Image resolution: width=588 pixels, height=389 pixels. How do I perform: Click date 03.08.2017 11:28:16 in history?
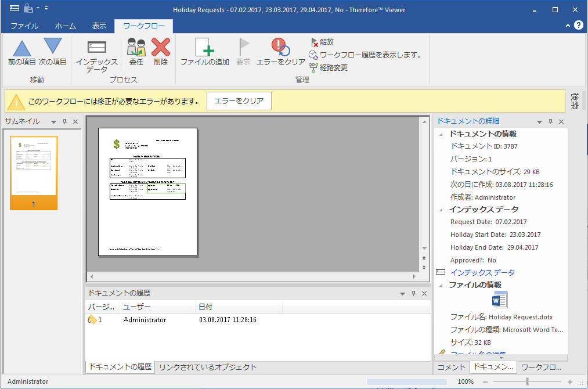coord(228,320)
